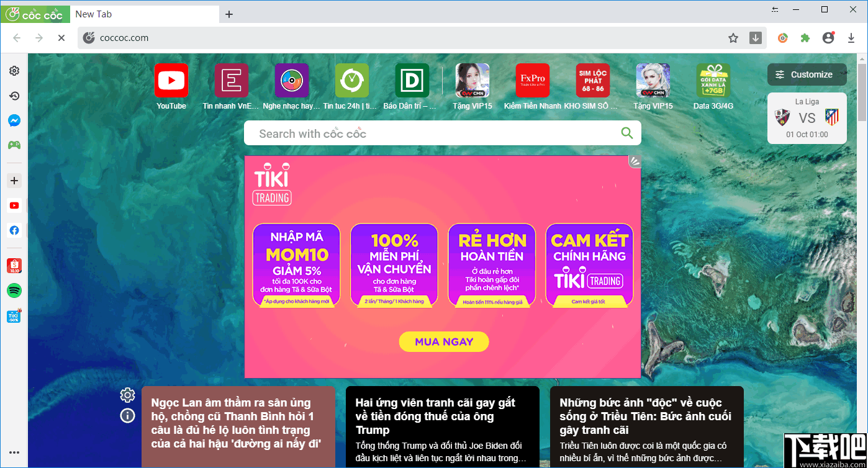The image size is (868, 468).
Task: Open a new tab with plus button
Action: tap(229, 14)
